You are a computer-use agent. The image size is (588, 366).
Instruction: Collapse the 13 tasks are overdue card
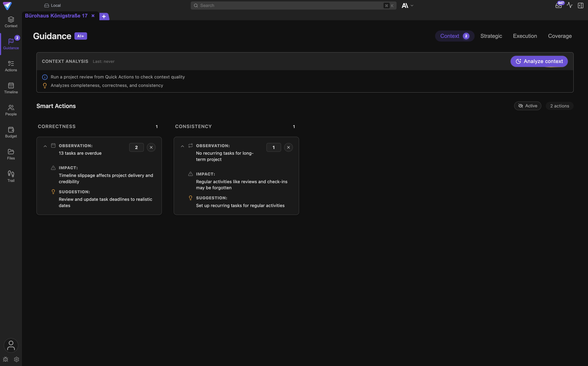pos(45,146)
